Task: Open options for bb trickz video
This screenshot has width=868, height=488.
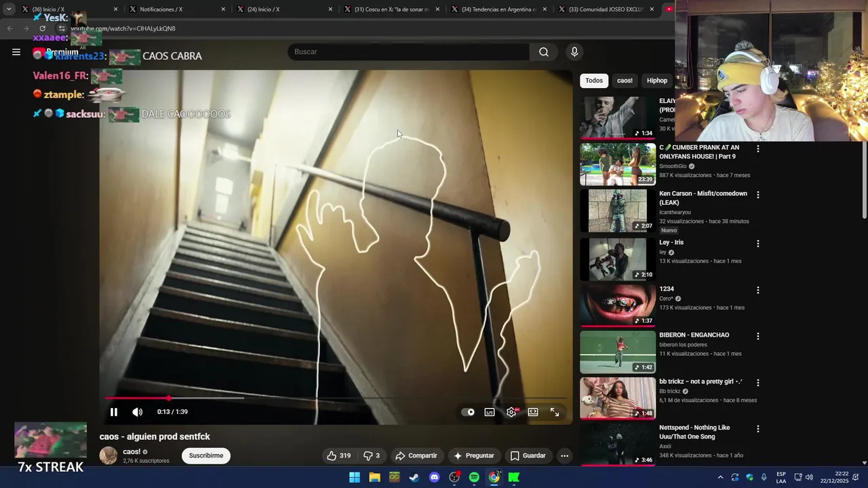Action: (x=758, y=383)
